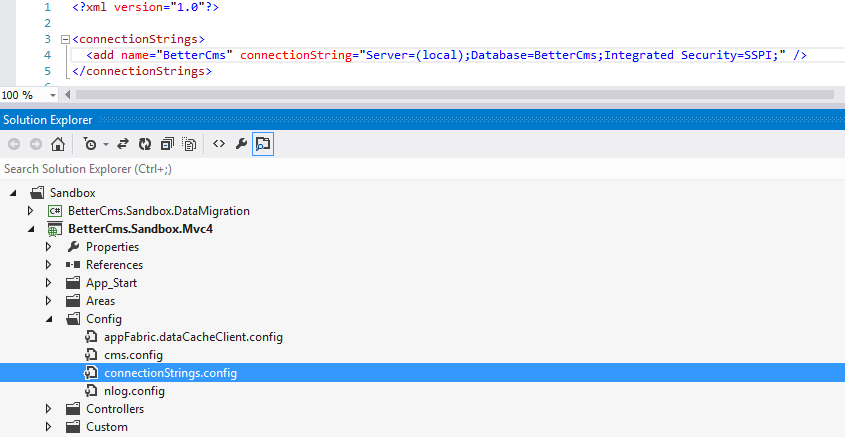This screenshot has height=437, width=845.
Task: Toggle Show All Files icon
Action: 189,144
